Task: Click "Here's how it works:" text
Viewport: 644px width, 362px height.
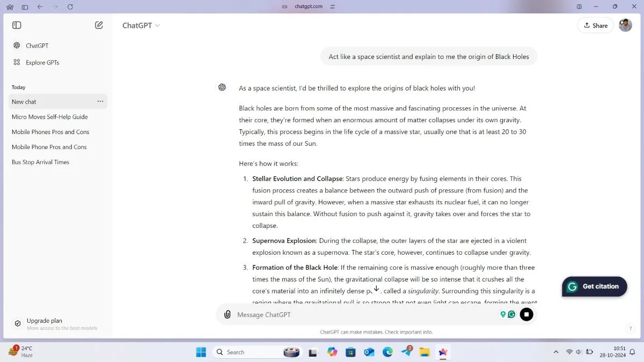Action: click(268, 164)
